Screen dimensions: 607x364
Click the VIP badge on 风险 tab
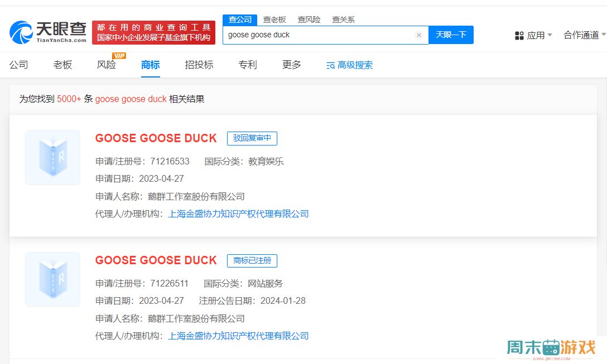tap(119, 55)
